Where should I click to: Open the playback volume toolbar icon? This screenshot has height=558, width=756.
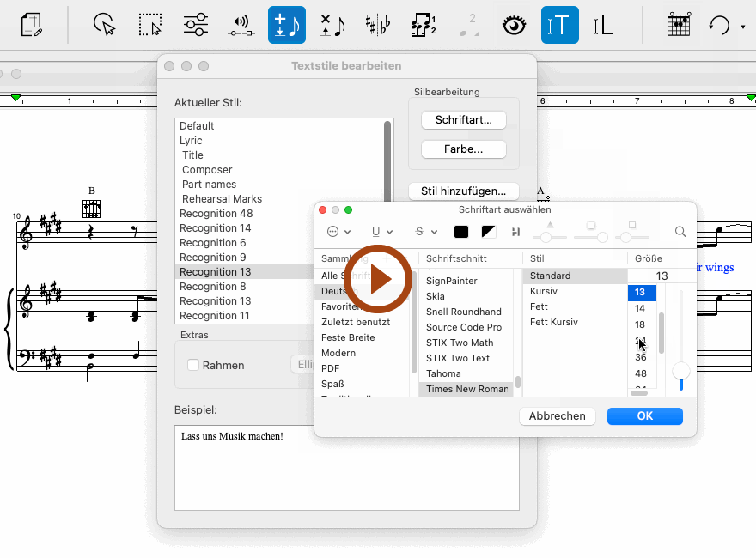[241, 25]
